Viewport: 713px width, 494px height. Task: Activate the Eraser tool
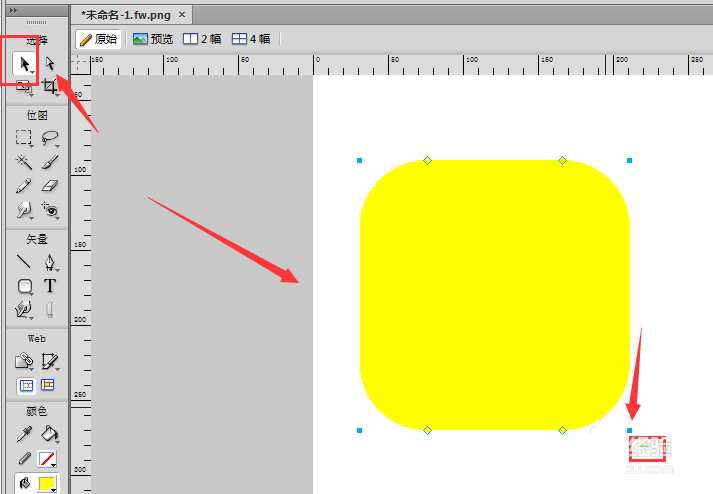point(49,186)
